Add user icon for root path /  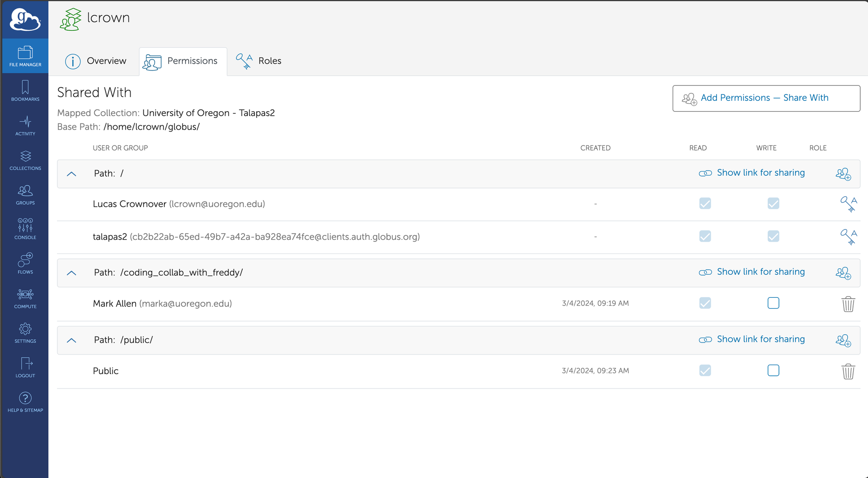click(843, 174)
